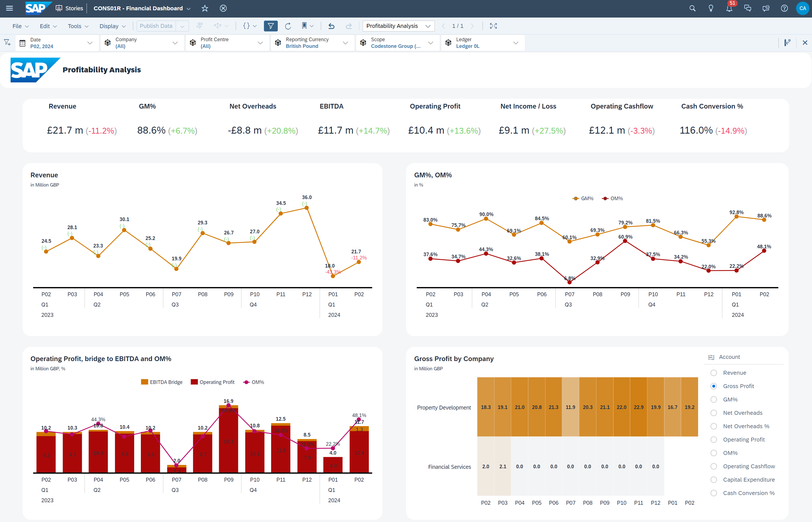Expand the Company filter dropdown

point(175,43)
